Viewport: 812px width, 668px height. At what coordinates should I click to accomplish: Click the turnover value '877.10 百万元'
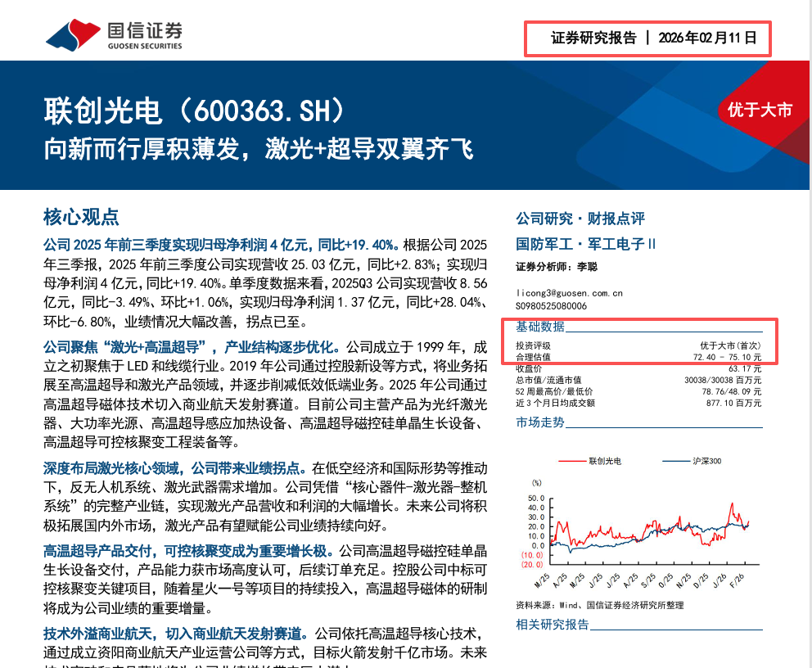point(733,403)
